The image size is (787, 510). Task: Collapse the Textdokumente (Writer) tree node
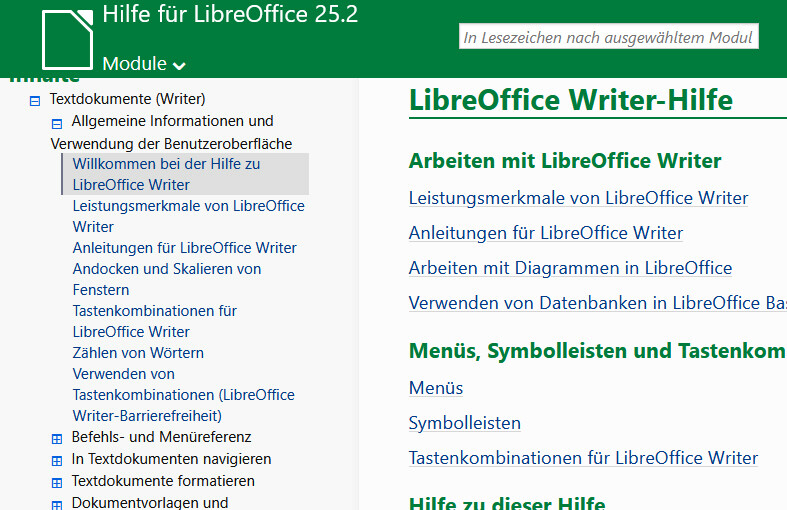pyautogui.click(x=35, y=100)
